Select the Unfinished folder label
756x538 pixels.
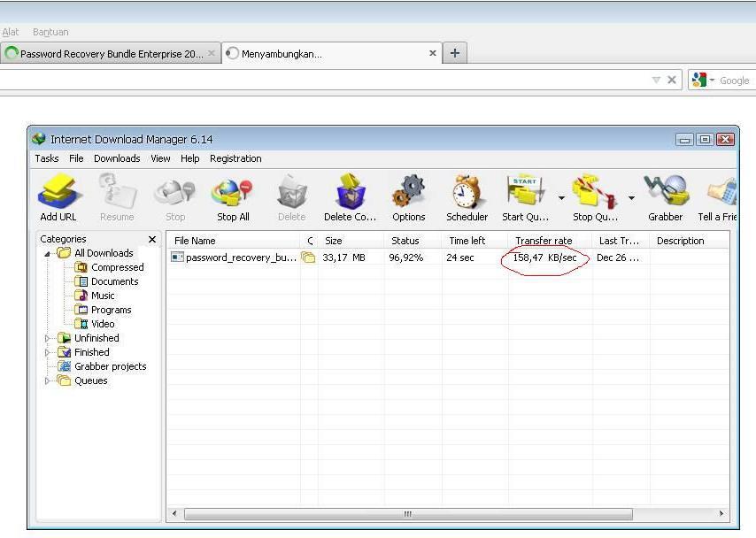pyautogui.click(x=96, y=338)
